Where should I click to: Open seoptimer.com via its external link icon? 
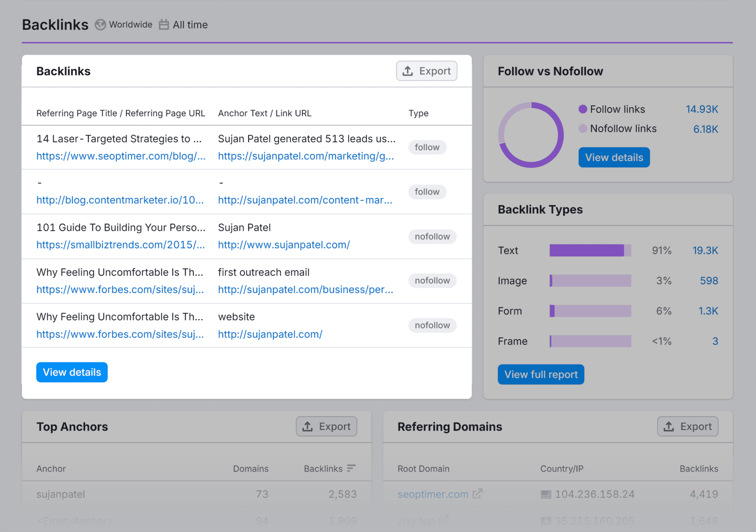coord(478,494)
